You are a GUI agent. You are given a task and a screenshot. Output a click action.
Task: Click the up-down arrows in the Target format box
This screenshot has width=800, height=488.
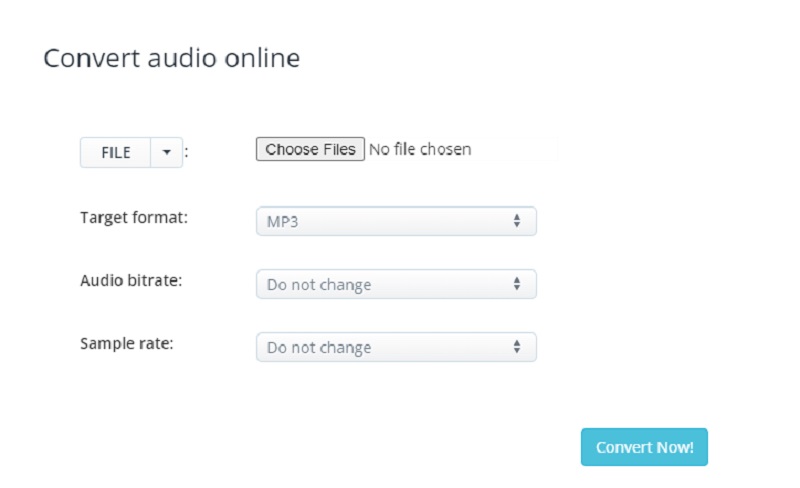click(x=517, y=221)
